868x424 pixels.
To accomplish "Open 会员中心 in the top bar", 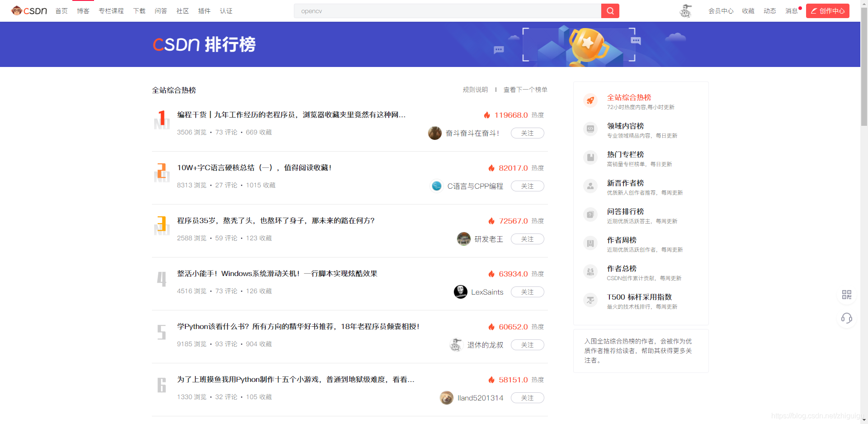I will coord(721,11).
